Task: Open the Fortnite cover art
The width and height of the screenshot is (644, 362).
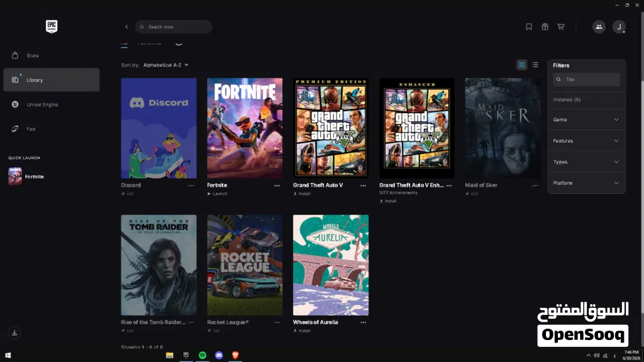Action: 245,128
